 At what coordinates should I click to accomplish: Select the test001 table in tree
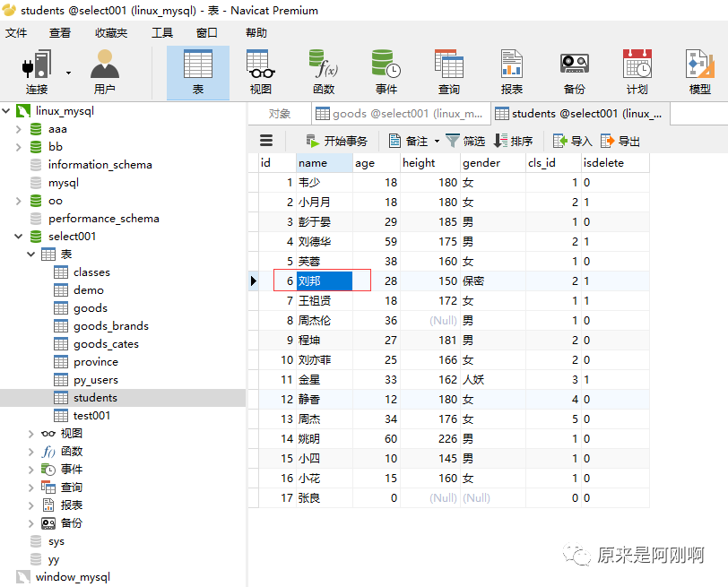pos(92,416)
